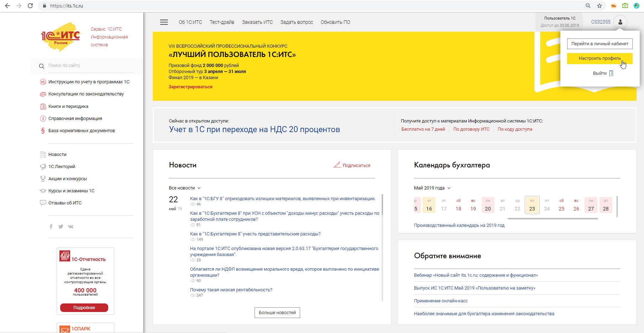644x333 pixels.
Task: Click Подписаться link in news
Action: click(x=356, y=166)
